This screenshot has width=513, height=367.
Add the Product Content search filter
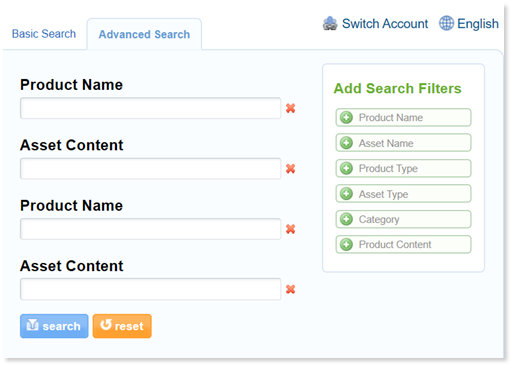403,244
